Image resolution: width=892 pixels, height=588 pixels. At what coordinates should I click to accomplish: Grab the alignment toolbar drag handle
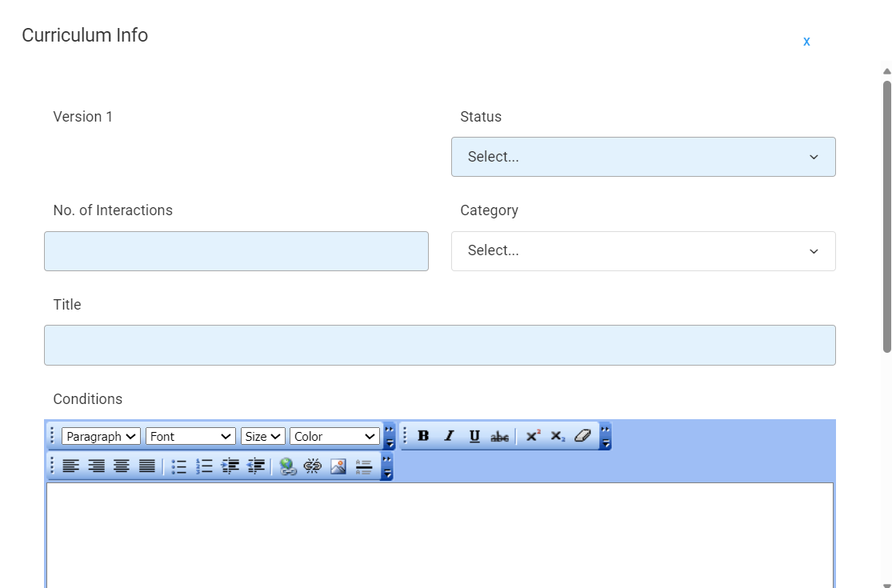(52, 466)
